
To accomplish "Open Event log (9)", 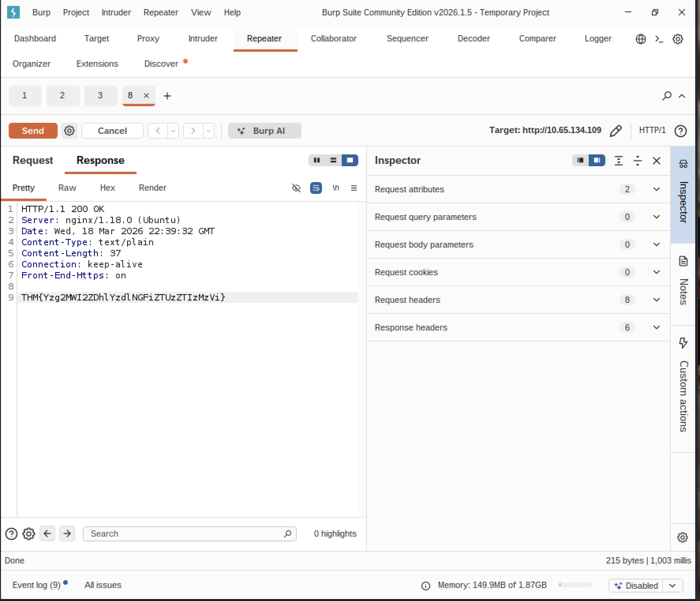I will tap(36, 585).
